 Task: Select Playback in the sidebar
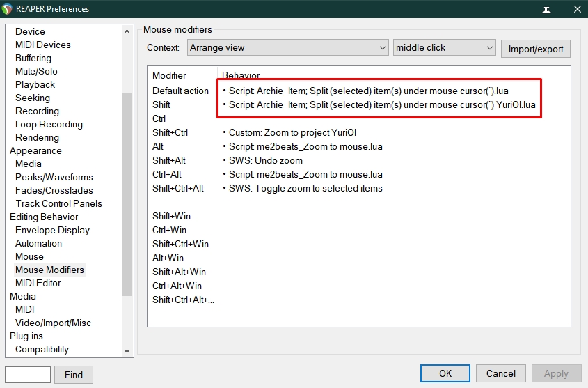[x=35, y=84]
